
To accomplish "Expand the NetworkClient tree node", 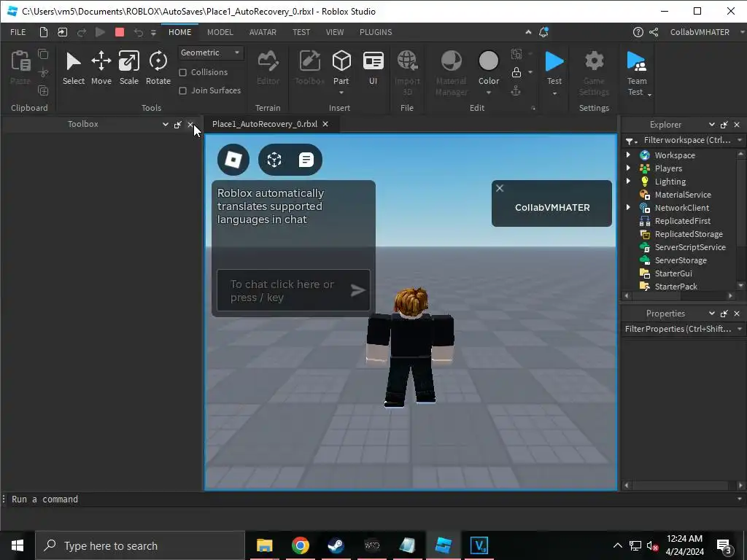I will (x=628, y=207).
